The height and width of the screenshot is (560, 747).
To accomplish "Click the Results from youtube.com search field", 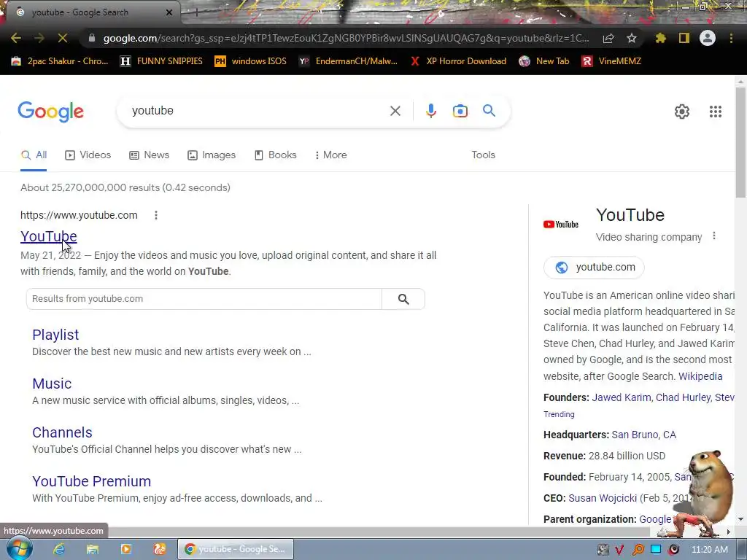I will point(204,299).
